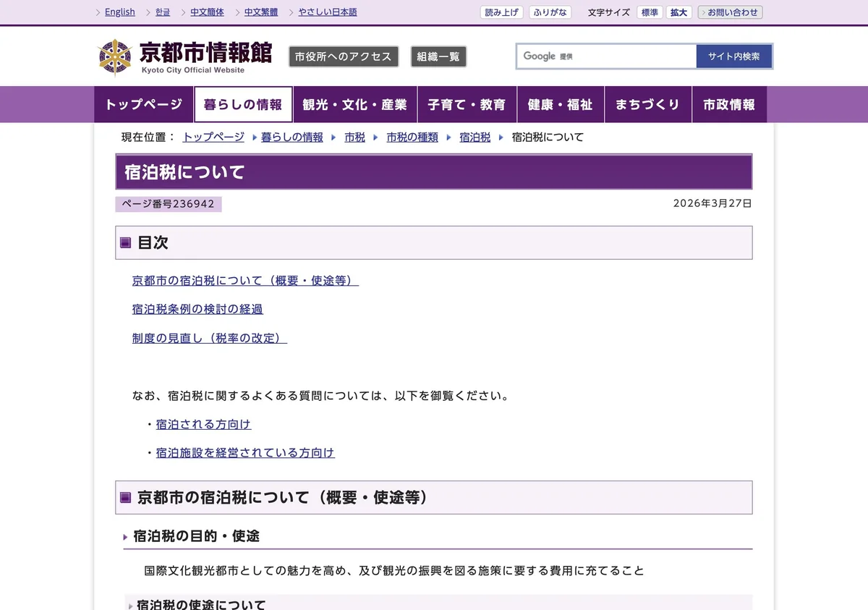
Task: Click the Kyoto City emblem logo
Action: (x=115, y=57)
